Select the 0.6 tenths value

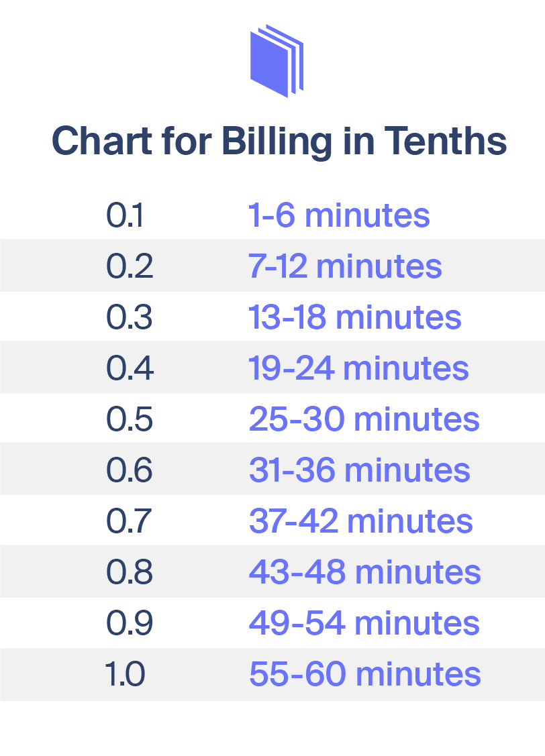130,471
